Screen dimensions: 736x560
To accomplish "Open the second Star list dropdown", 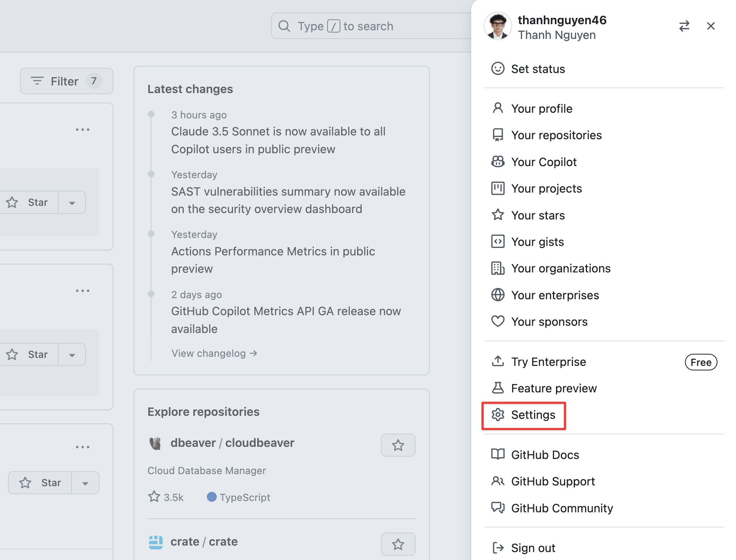I will pyautogui.click(x=72, y=355).
